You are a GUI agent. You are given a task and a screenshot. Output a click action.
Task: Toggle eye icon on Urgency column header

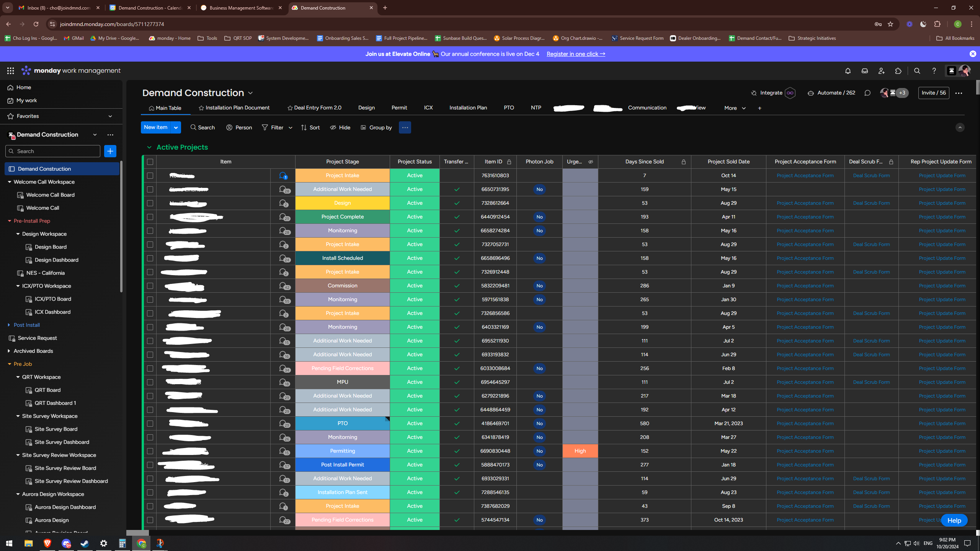coord(591,162)
